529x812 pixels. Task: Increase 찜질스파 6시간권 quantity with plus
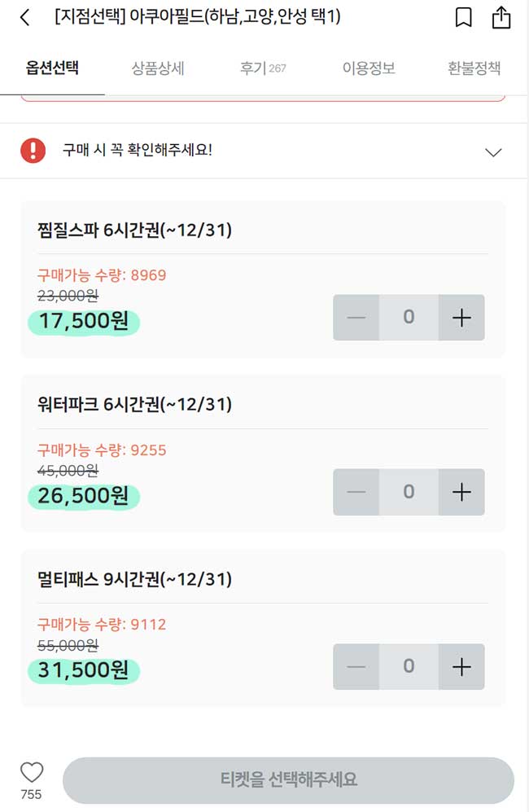click(x=461, y=317)
